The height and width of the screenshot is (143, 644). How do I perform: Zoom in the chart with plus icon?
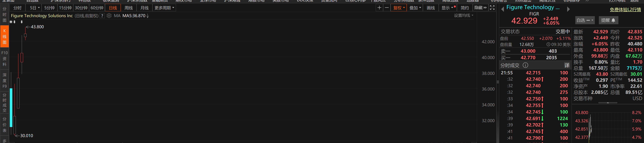379,8
